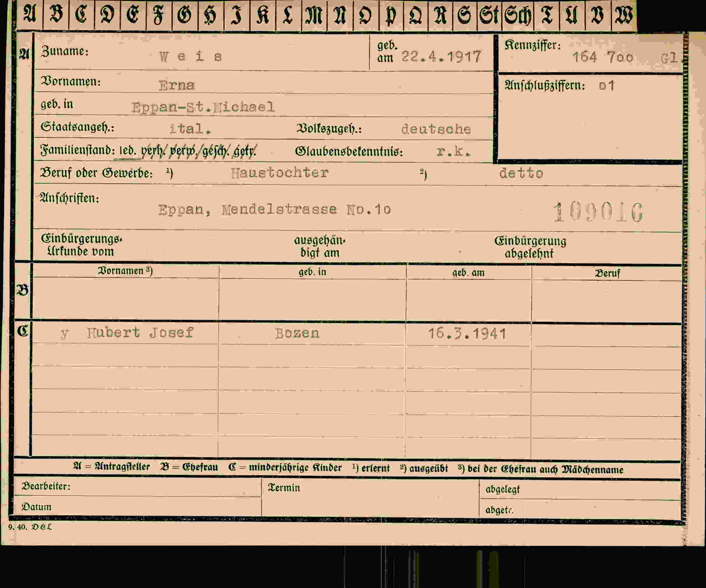
Task: Click citizenship value 'ital.'
Action: point(190,129)
